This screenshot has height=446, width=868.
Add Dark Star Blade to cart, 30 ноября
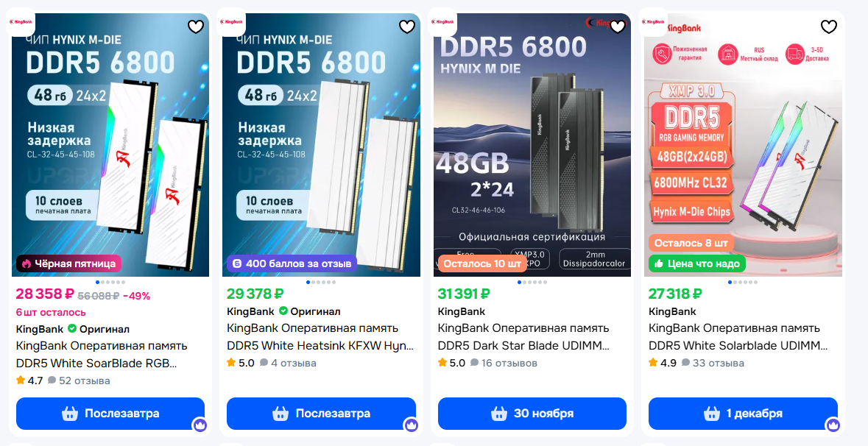point(532,414)
